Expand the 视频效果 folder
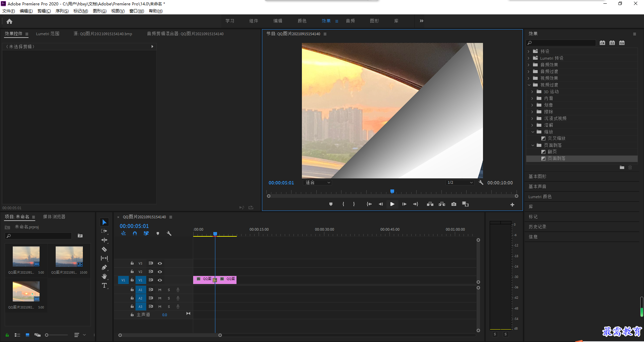Viewport: 644px width, 342px height. point(529,78)
